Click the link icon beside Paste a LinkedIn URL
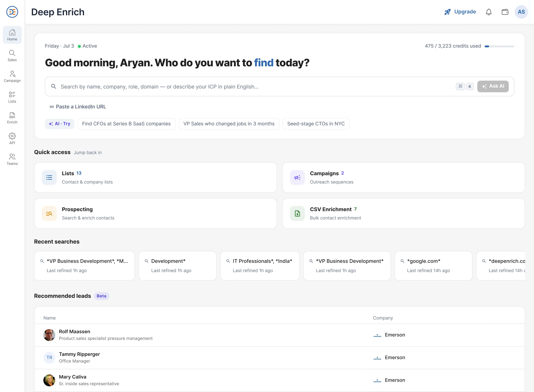This screenshot has height=392, width=534. (52, 107)
